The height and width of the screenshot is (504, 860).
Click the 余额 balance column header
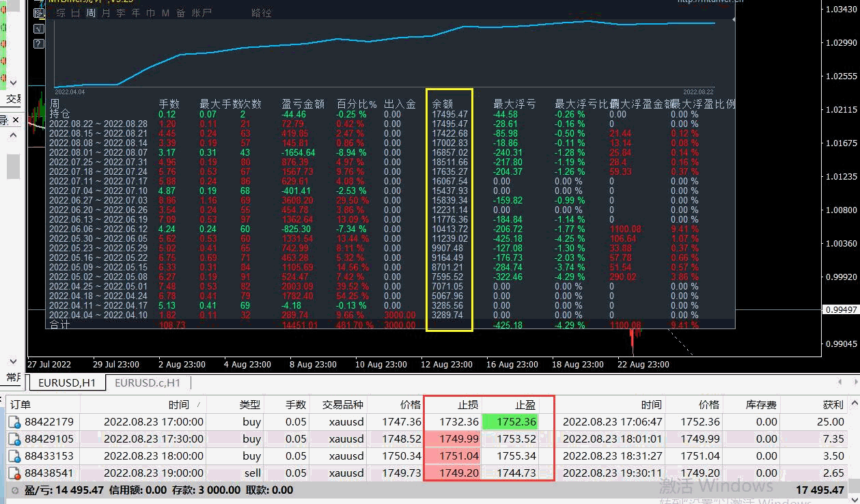(443, 104)
